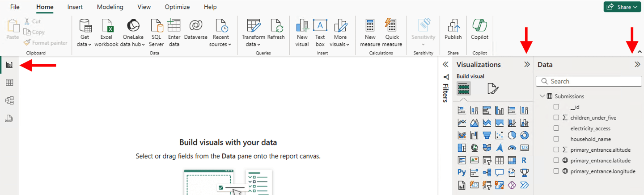Choose the Donut chart visual
The image size is (644, 195).
click(x=525, y=135)
